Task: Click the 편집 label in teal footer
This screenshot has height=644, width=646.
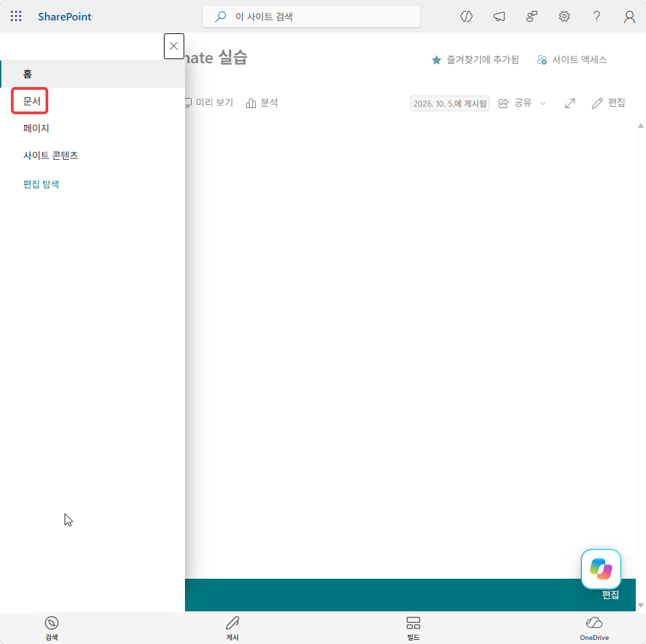Action: click(x=610, y=594)
